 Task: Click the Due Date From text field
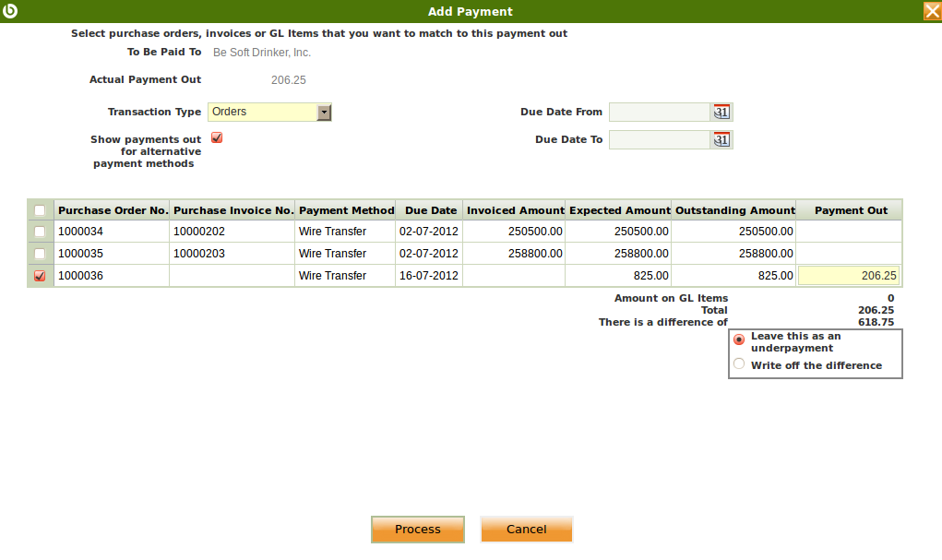[659, 113]
